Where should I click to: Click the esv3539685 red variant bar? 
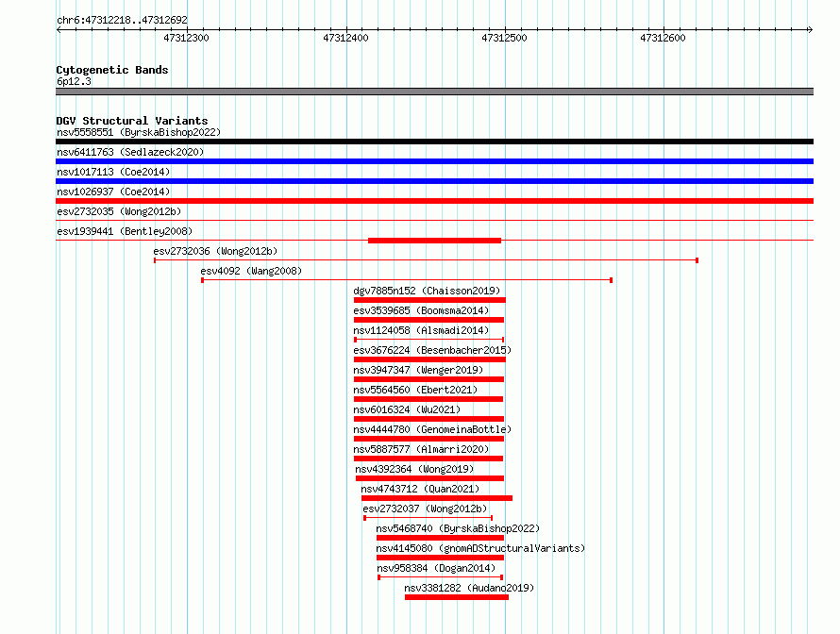click(x=428, y=320)
